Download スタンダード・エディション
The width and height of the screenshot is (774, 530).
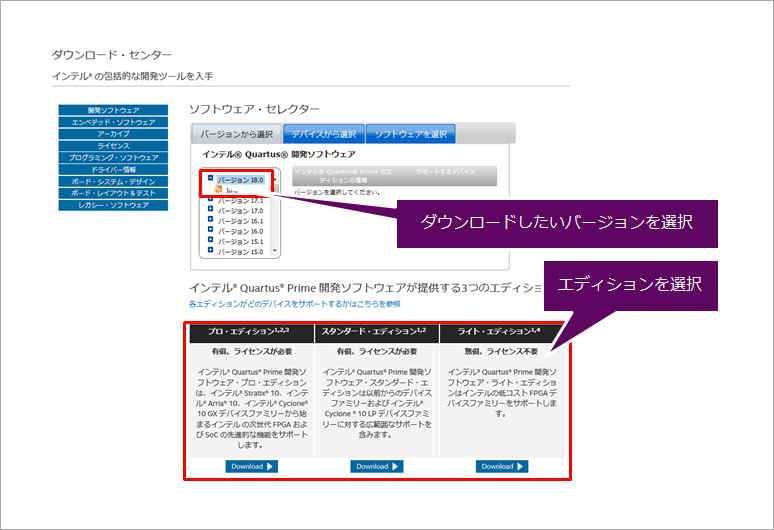click(377, 466)
